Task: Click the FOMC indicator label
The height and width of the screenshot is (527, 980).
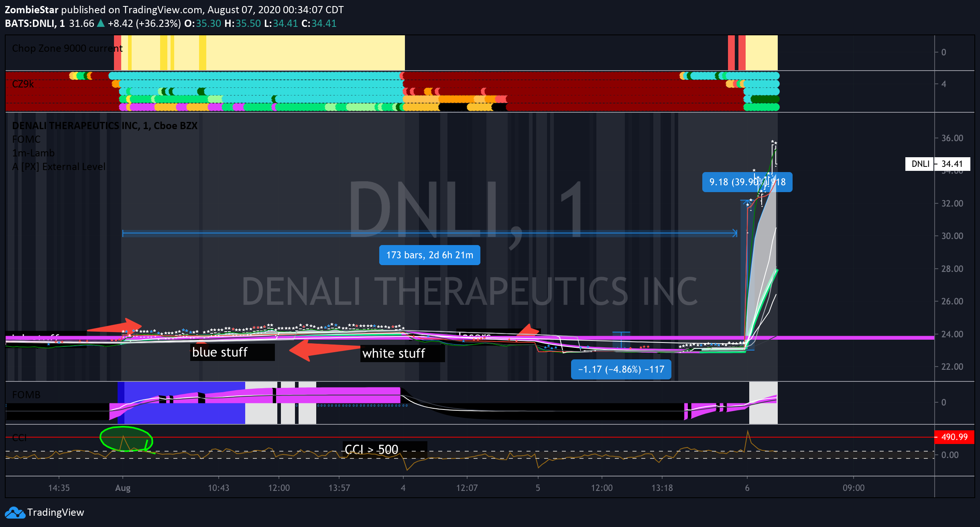Action: (26, 139)
